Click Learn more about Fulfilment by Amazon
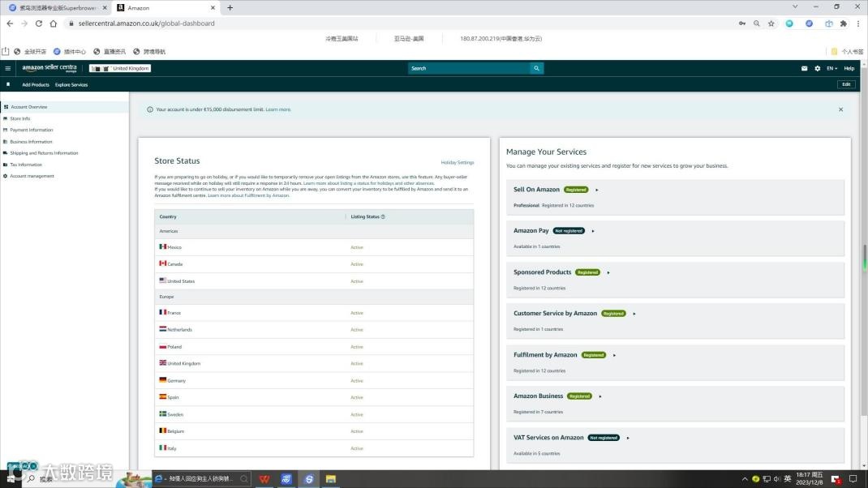868x488 pixels. pos(248,195)
